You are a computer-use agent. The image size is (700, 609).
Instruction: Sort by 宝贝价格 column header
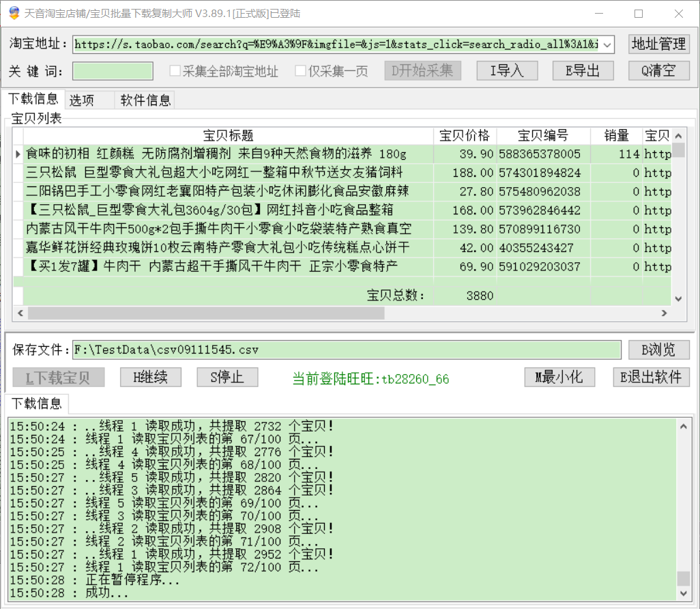pos(465,136)
